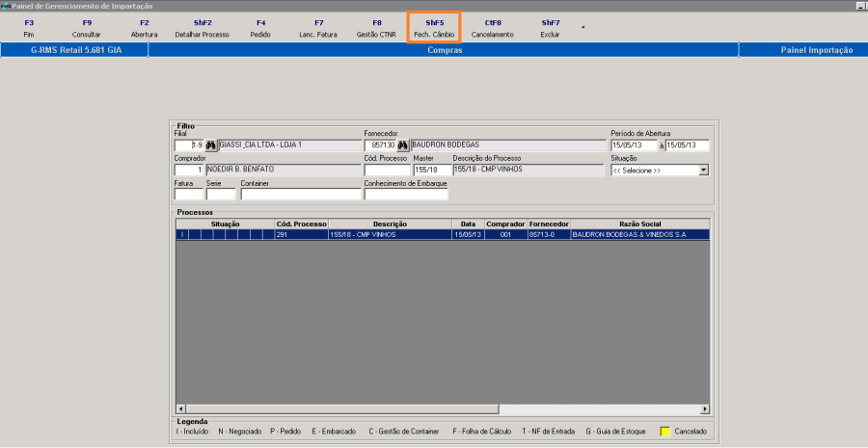868x448 pixels.
Task: Click ShF7 Excluir toolbar item
Action: pos(550,29)
